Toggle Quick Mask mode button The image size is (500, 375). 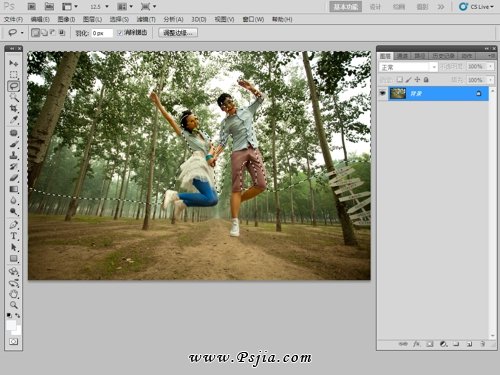point(14,341)
